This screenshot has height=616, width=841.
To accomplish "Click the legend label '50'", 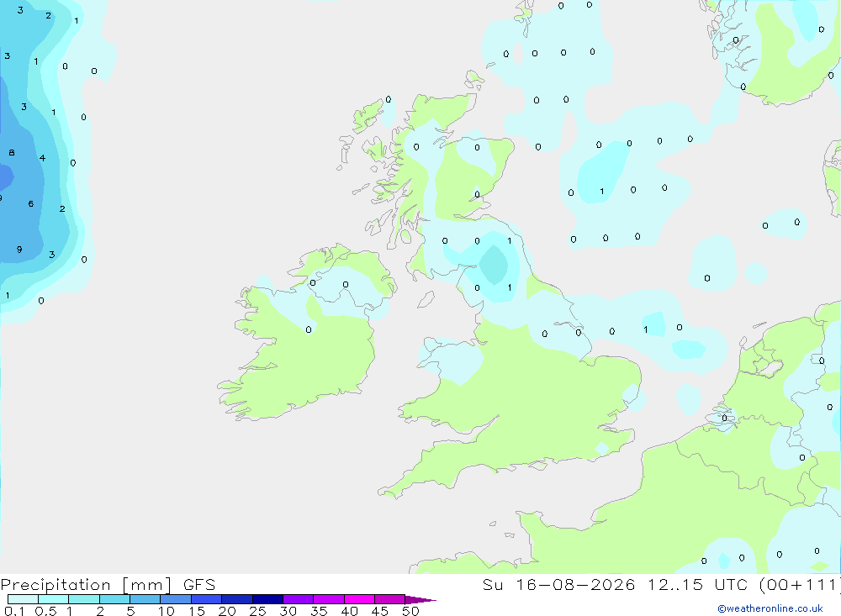I will point(411,611).
